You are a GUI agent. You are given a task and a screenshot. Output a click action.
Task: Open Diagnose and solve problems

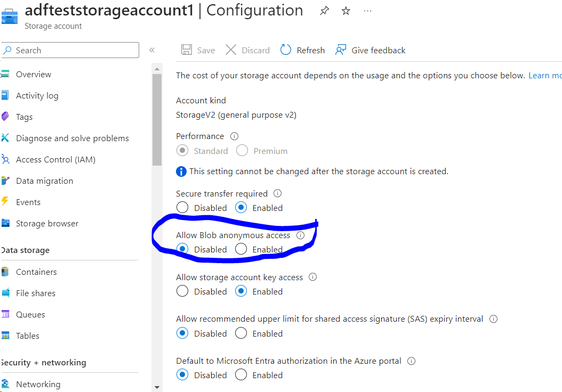coord(72,138)
